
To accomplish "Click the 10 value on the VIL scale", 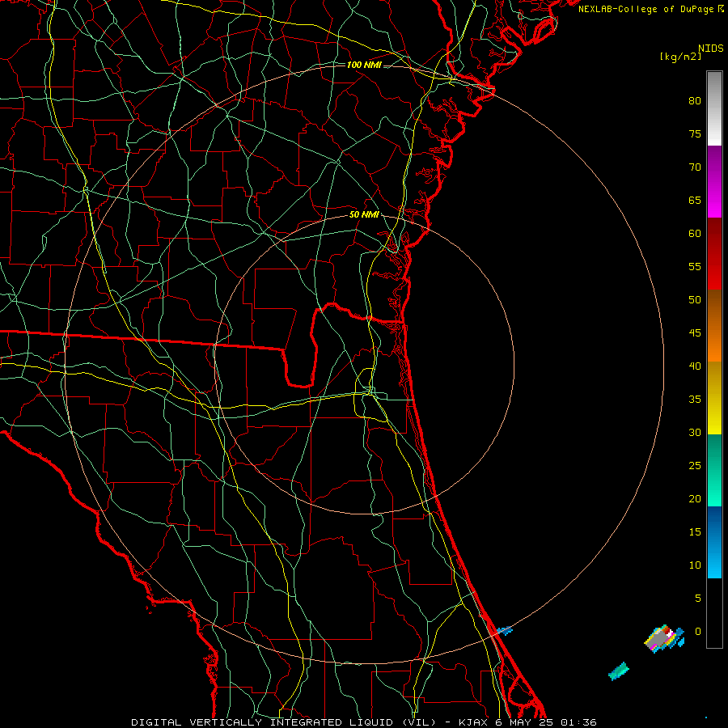I will (x=695, y=565).
